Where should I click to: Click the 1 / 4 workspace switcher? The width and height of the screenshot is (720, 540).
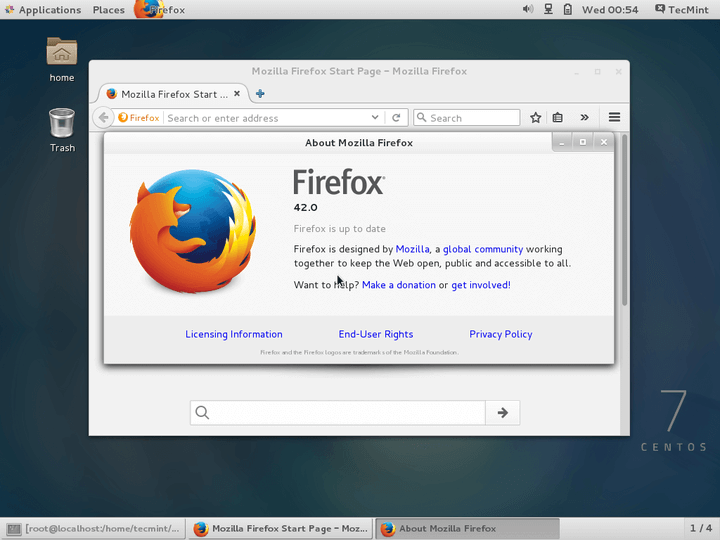[701, 529]
